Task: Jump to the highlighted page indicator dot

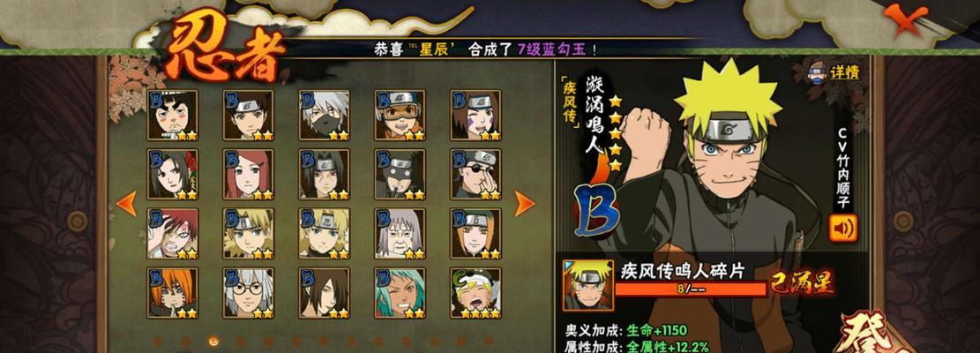Action: click(213, 342)
